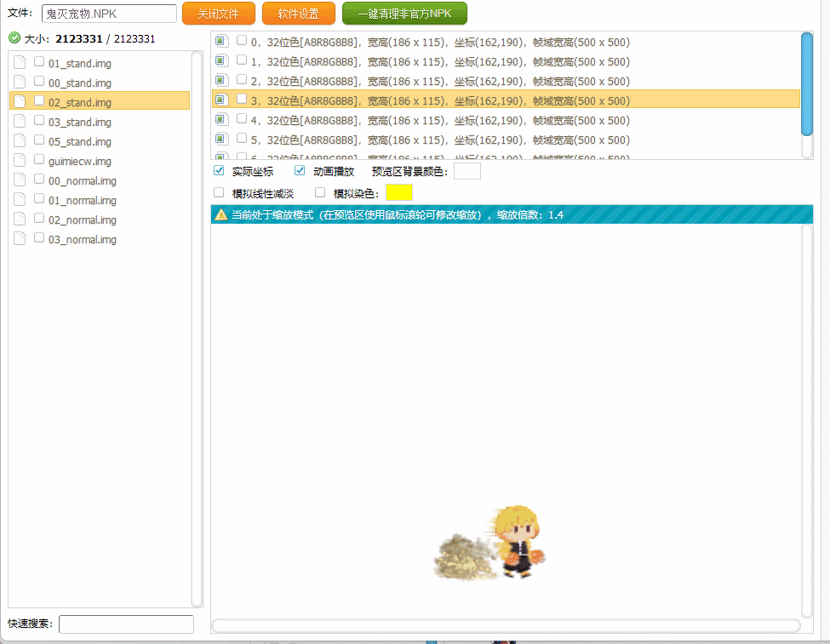Click the file icon beside 03_normal.img
Screen dimensions: 830x644
[x=20, y=239]
